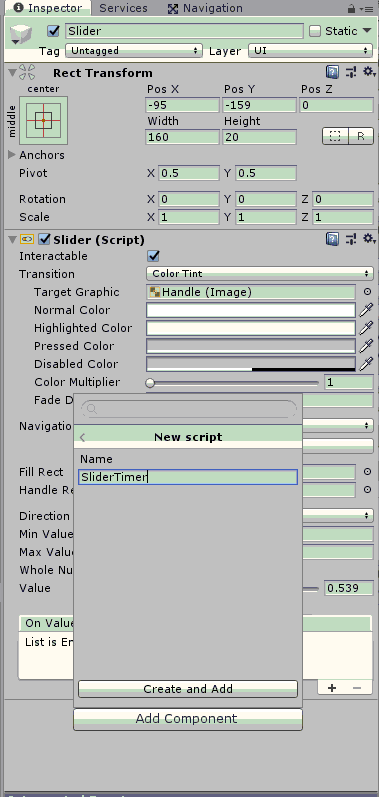Click the Pos X field
This screenshot has height=797, width=379.
[x=182, y=105]
